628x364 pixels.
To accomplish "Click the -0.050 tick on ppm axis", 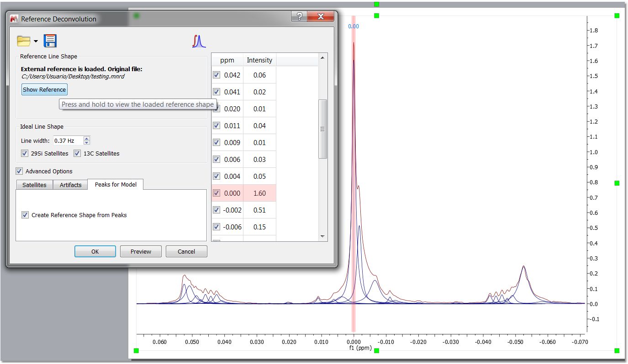I will [515, 342].
